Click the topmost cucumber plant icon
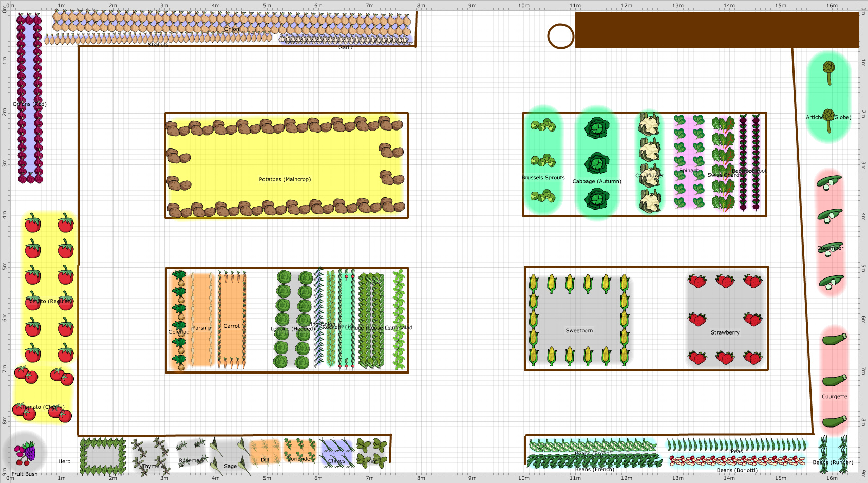The height and width of the screenshot is (483, 868). point(829,182)
